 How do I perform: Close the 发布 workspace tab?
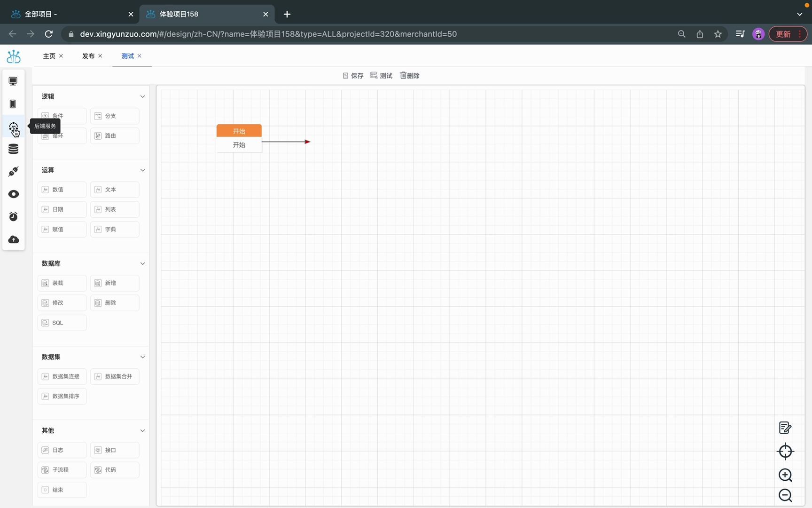[100, 56]
